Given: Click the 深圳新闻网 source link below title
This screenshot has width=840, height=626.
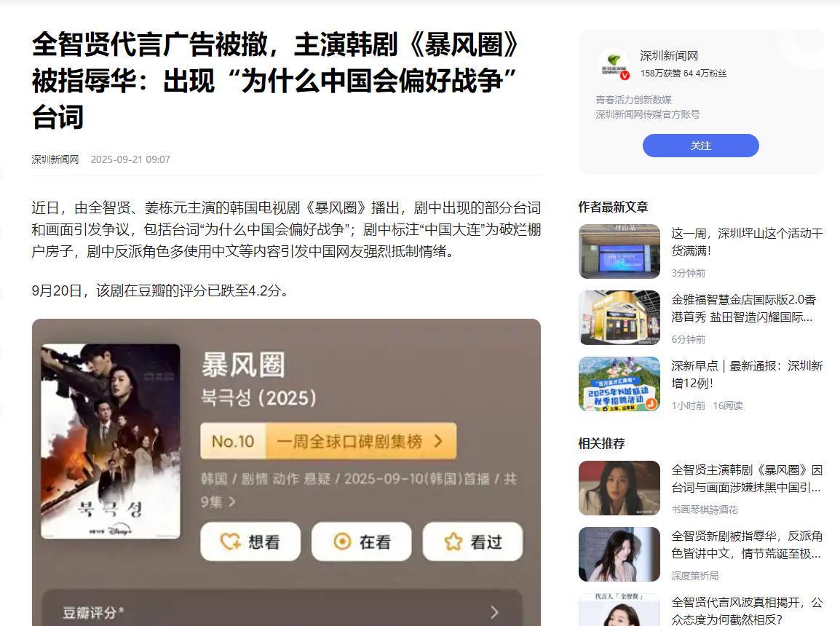Looking at the screenshot, I should pos(55,159).
